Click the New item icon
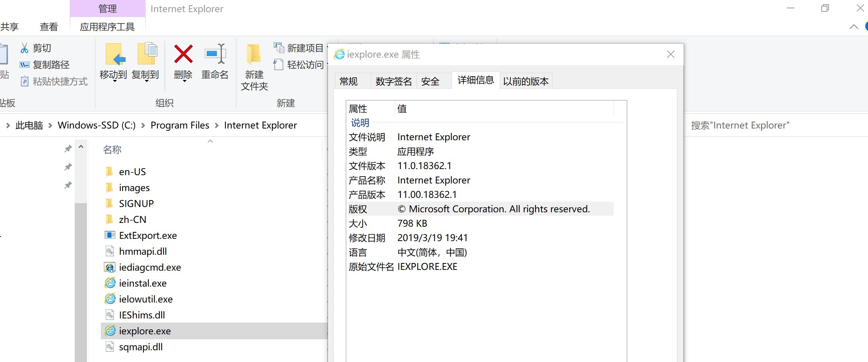 coord(279,48)
